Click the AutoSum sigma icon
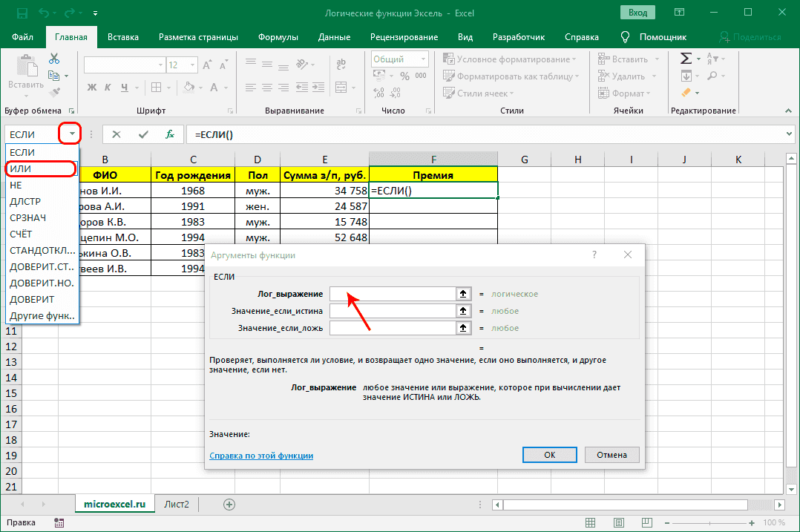Image resolution: width=800 pixels, height=532 pixels. point(686,59)
